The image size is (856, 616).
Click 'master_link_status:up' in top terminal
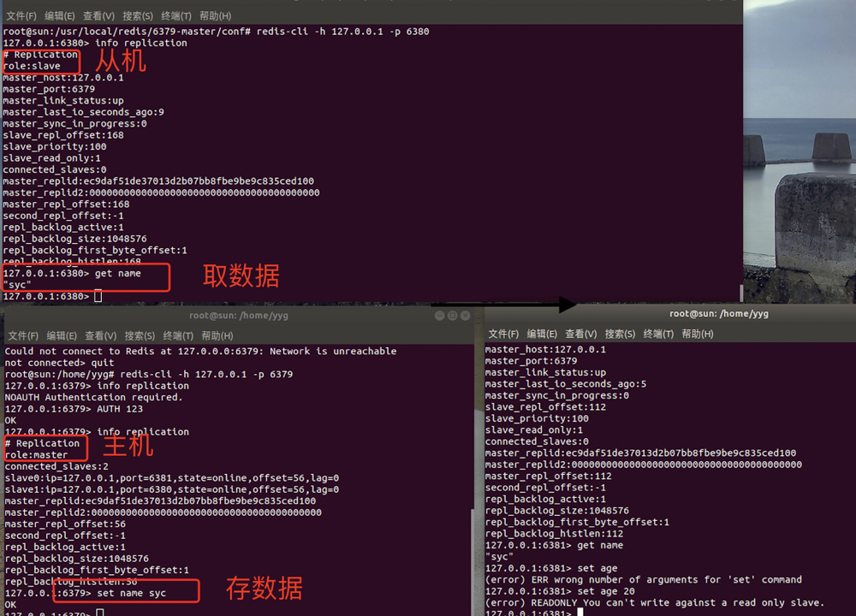click(63, 100)
